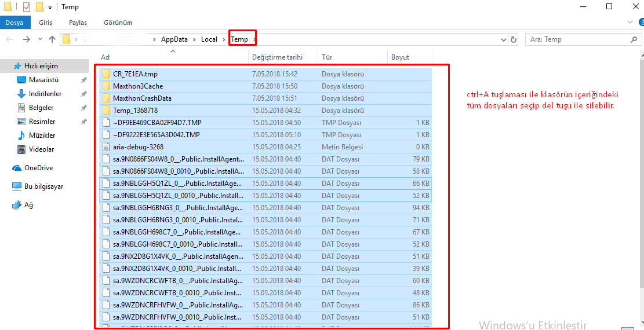The width and height of the screenshot is (644, 330).
Task: Select 79 KB sa.9N0866FS04W8_0__ DAT file
Action: [265, 159]
